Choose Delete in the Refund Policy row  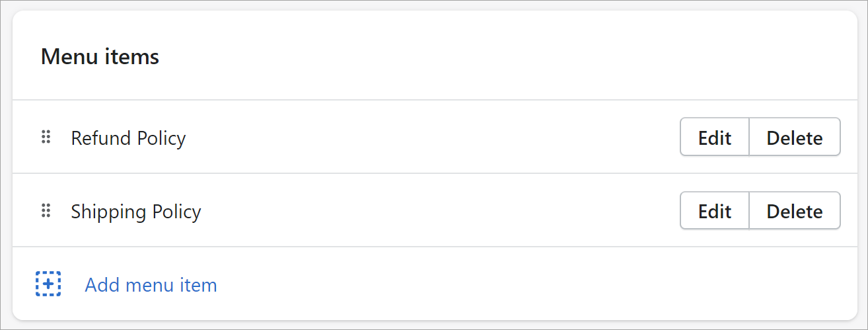[x=795, y=138]
